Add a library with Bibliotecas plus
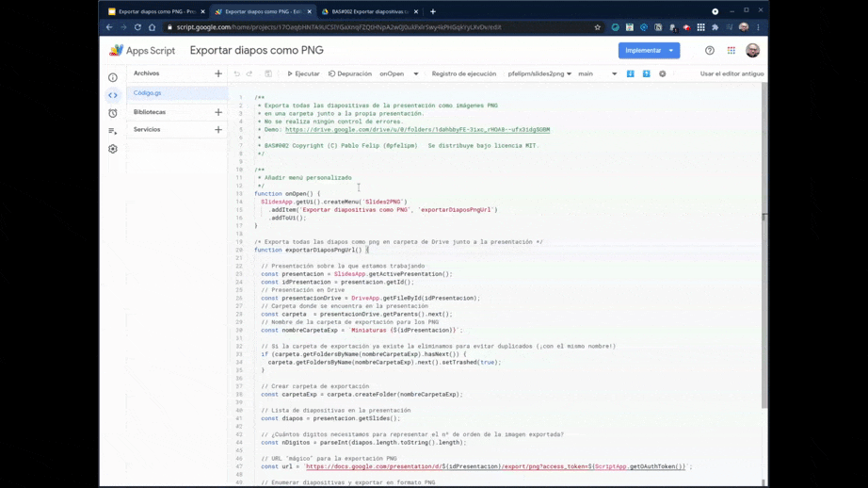This screenshot has width=868, height=488. pyautogui.click(x=218, y=112)
